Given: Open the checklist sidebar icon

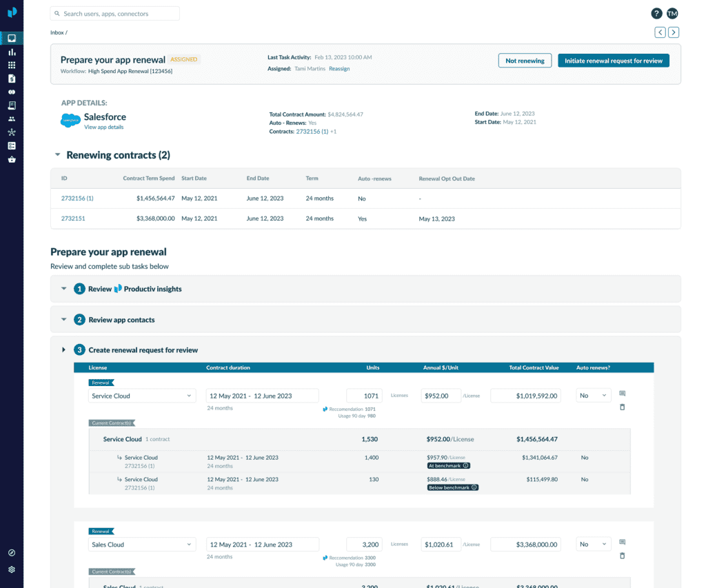Looking at the screenshot, I should (x=12, y=145).
